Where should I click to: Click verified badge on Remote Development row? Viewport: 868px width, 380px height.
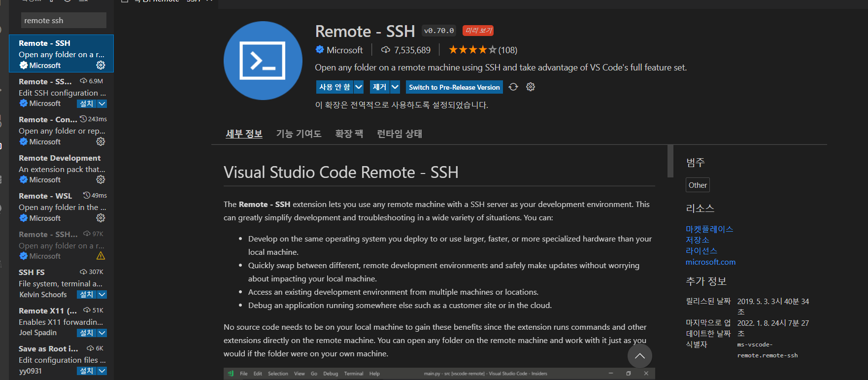click(x=23, y=179)
